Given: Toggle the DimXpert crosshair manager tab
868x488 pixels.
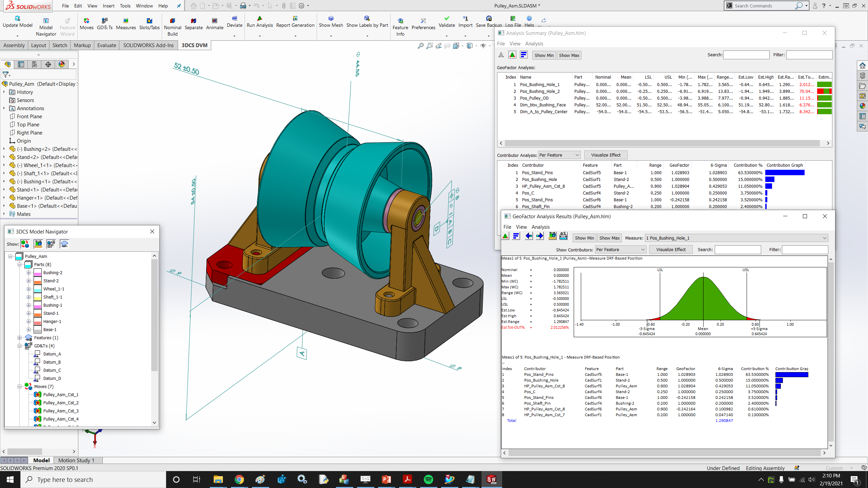Looking at the screenshot, I should [x=48, y=64].
